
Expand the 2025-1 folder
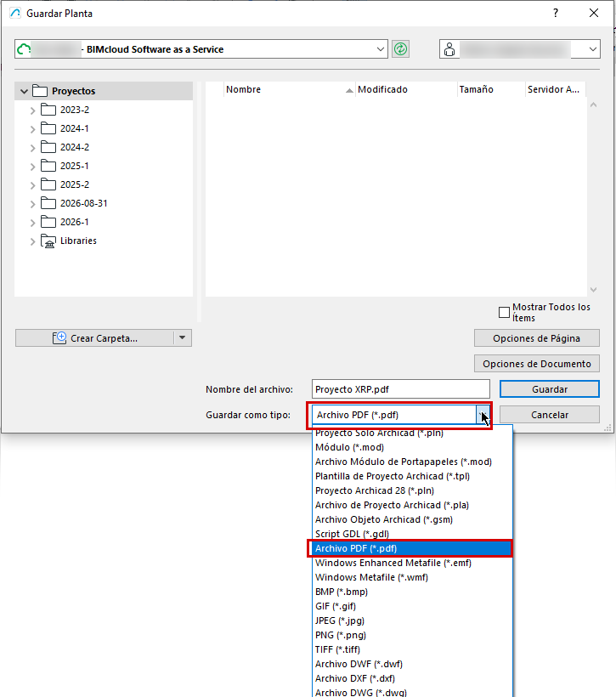32,167
